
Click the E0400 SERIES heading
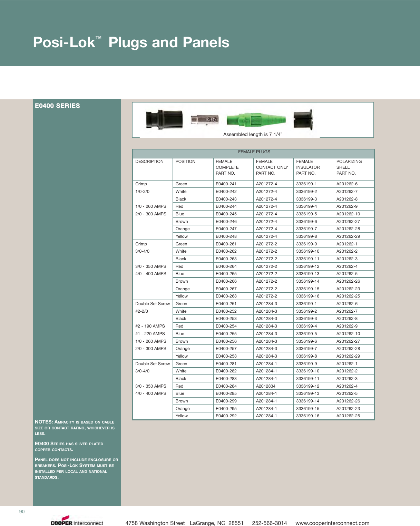coord(57,106)
